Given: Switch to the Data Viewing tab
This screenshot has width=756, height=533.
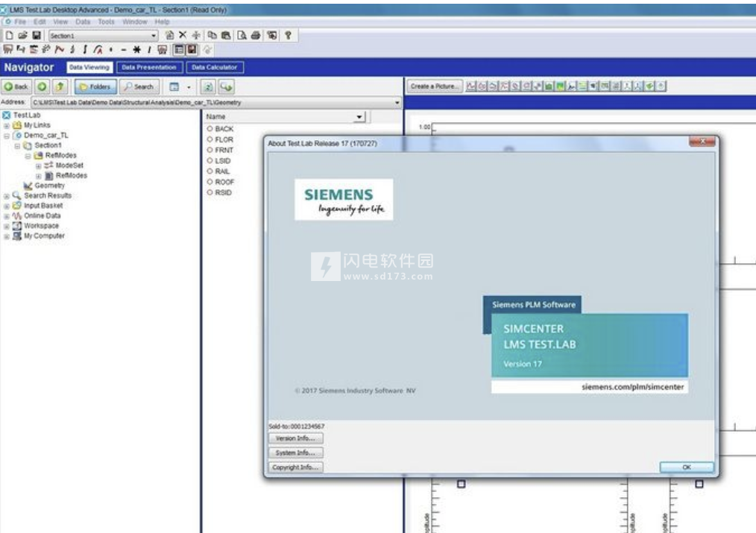Looking at the screenshot, I should point(89,68).
